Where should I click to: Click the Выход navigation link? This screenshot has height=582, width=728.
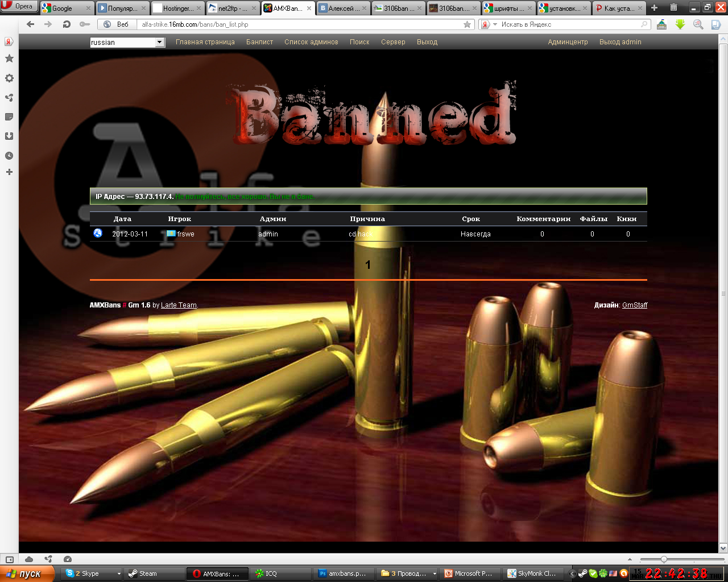[427, 42]
